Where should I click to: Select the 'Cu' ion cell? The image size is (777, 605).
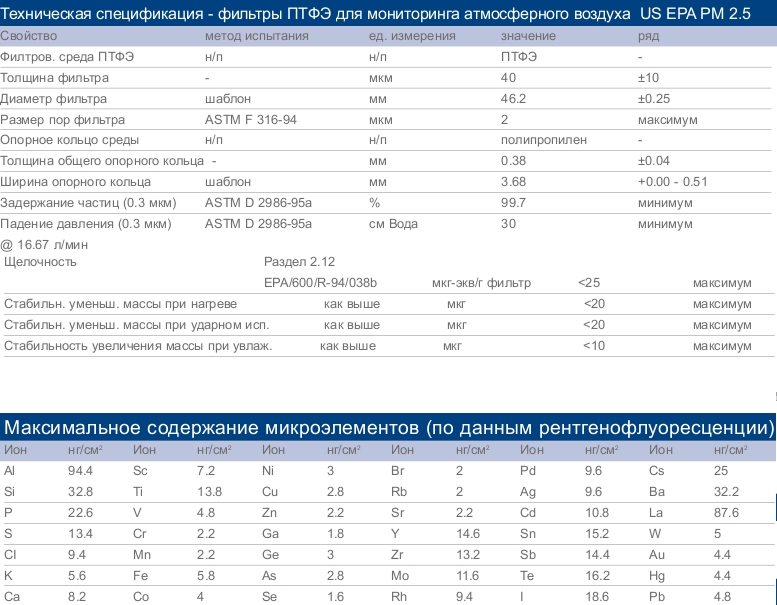click(270, 492)
